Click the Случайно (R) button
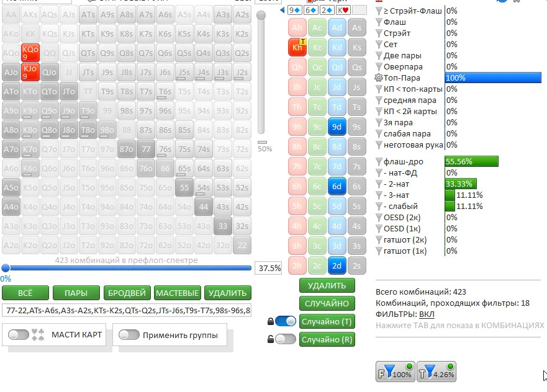Image resolution: width=547 pixels, height=392 pixels. [327, 339]
